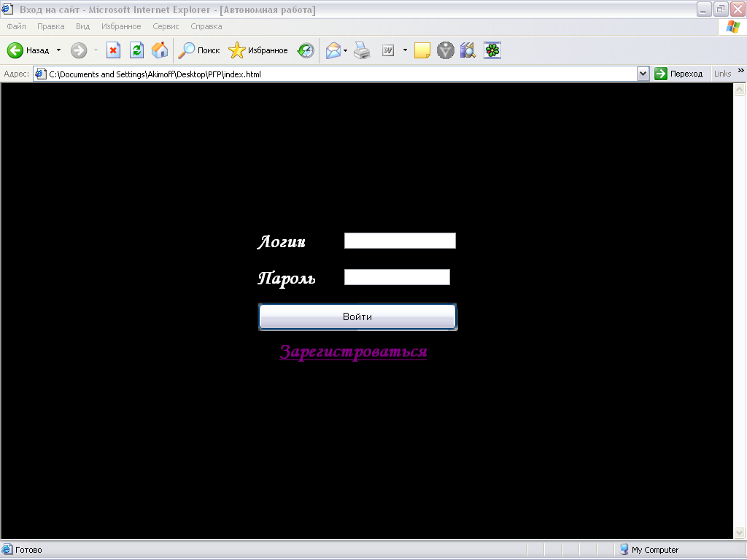Refresh the page with green arrows icon

click(136, 50)
